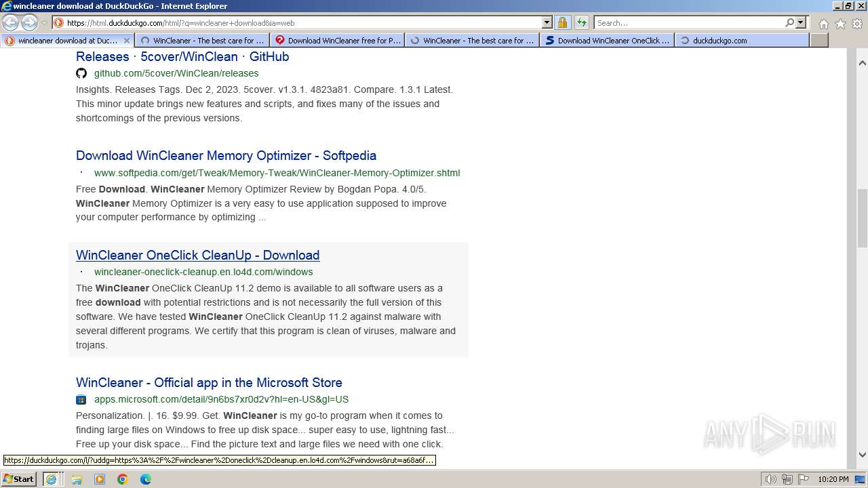
Task: Click the volume speaker tray icon
Action: click(771, 479)
